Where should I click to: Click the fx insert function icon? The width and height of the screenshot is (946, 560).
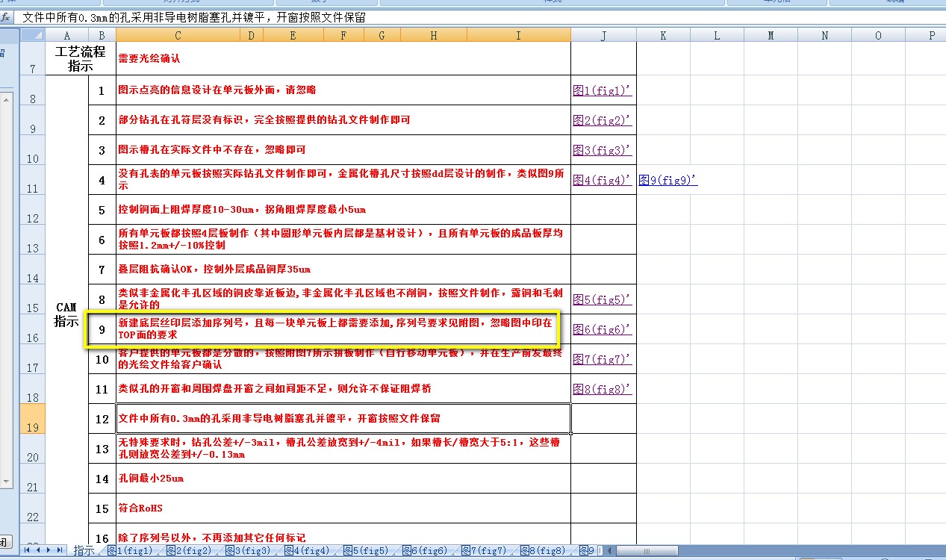click(6, 17)
